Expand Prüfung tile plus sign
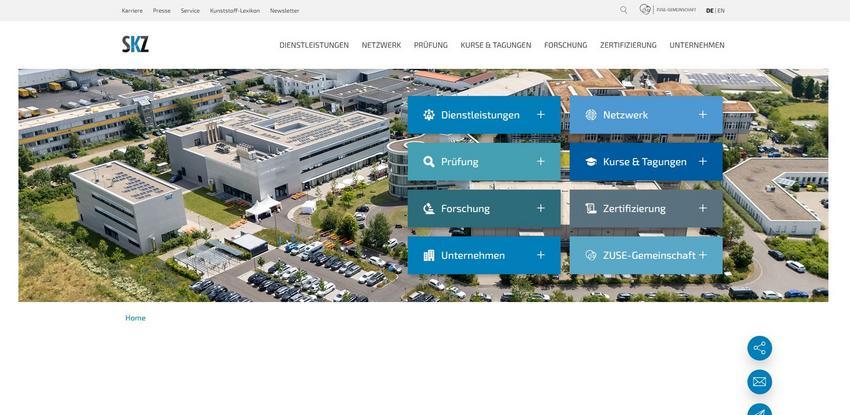Image resolution: width=850 pixels, height=415 pixels. [540, 161]
